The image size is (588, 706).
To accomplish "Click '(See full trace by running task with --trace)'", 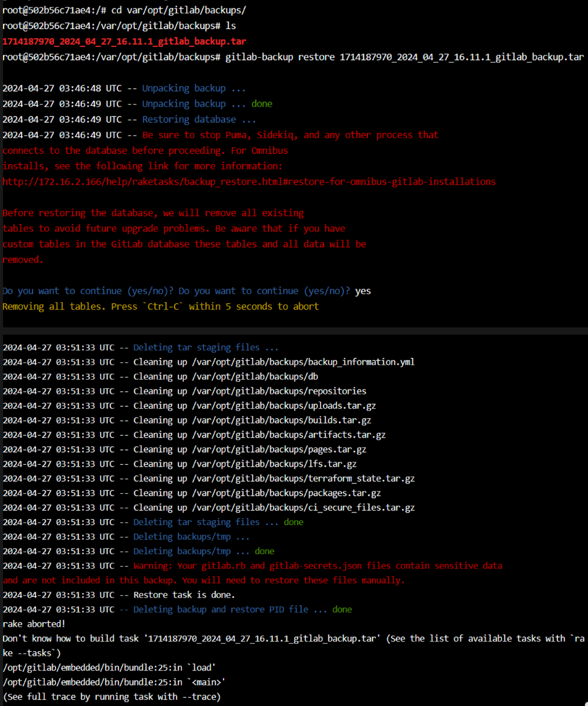I will tap(111, 697).
